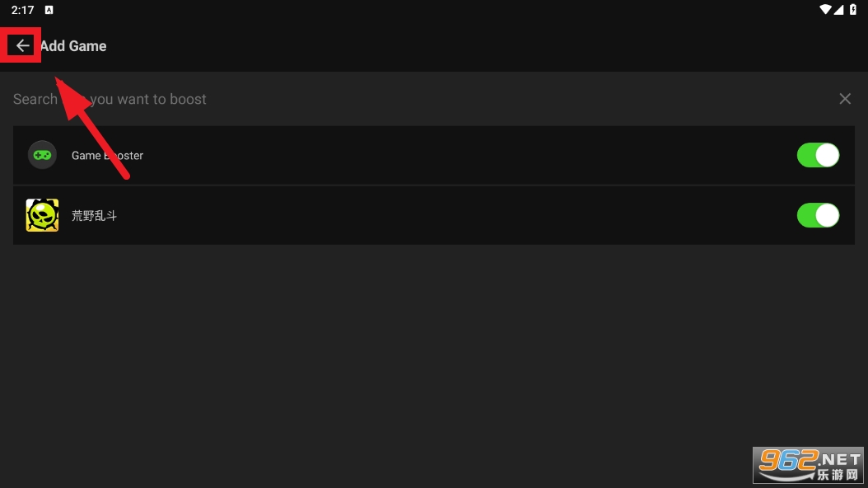Click the 荒野乱斗 name label
The image size is (868, 488).
coord(94,215)
